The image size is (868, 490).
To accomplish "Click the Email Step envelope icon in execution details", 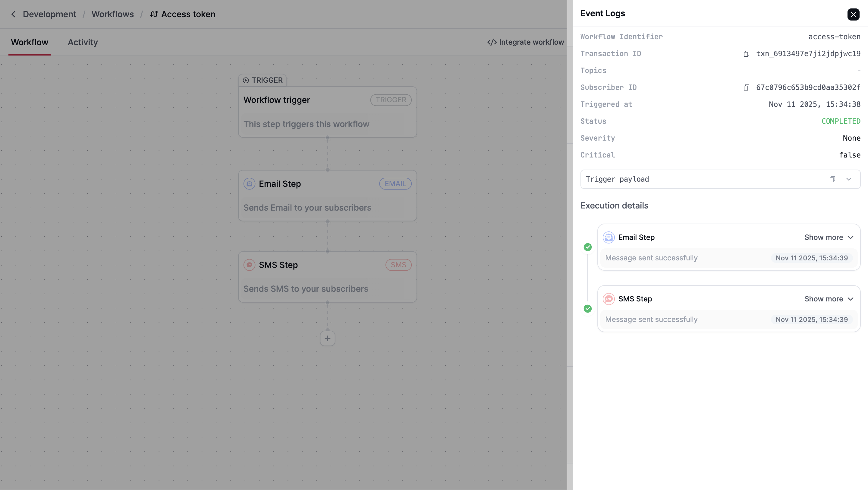I will (x=609, y=237).
